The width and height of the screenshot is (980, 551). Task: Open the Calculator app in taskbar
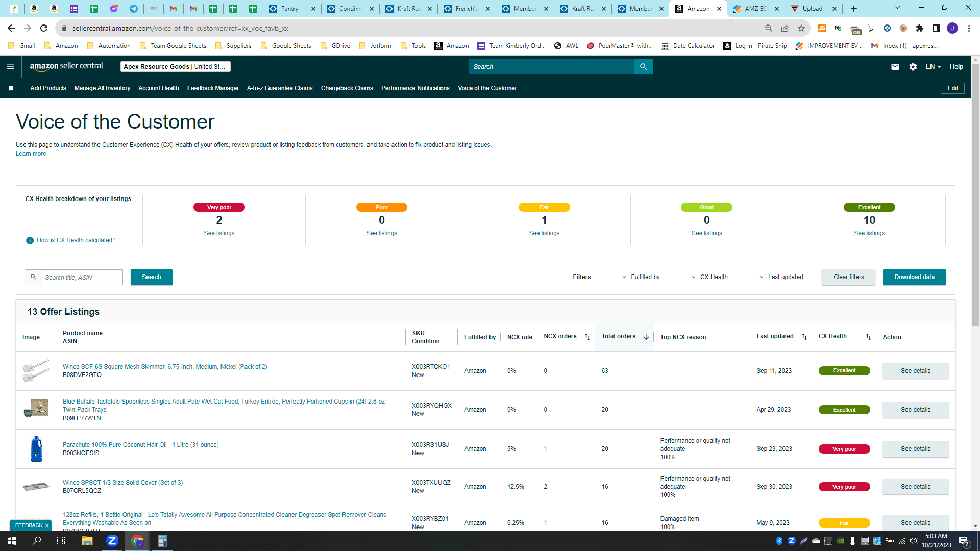click(x=162, y=541)
